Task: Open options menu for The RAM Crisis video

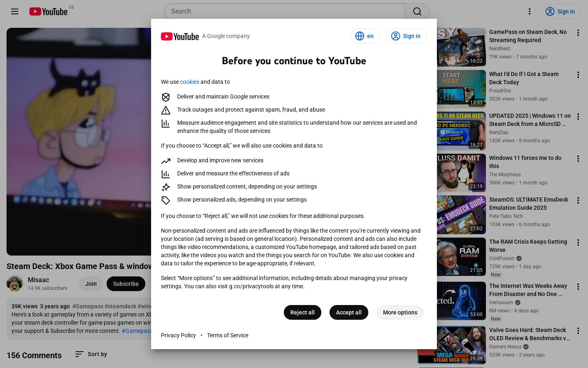Action: pyautogui.click(x=578, y=242)
